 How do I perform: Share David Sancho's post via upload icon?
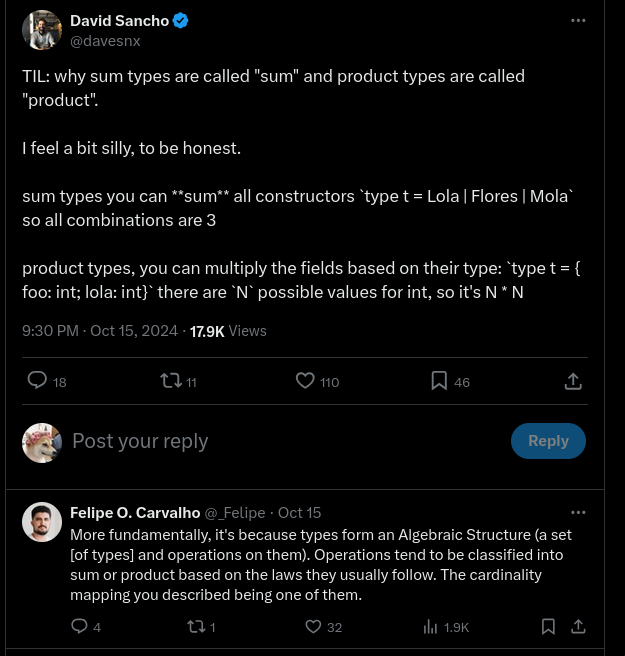point(573,381)
